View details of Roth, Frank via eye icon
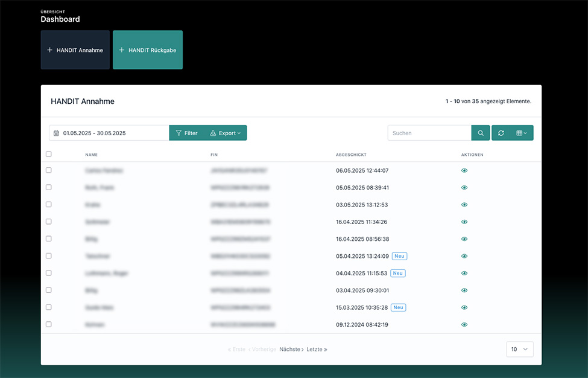This screenshot has height=378, width=588. tap(464, 187)
